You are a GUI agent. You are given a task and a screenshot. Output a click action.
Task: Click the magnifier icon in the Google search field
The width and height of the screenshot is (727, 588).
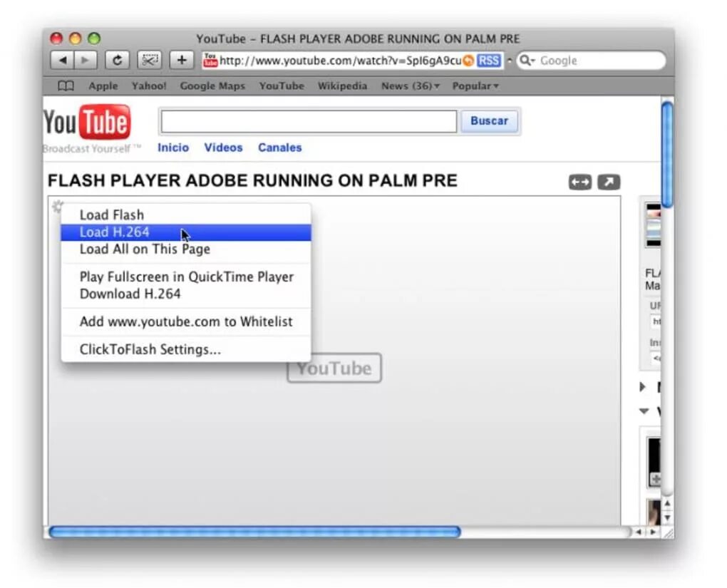click(x=525, y=61)
